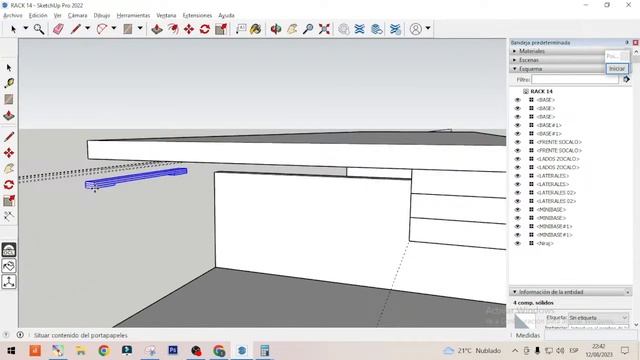The height and width of the screenshot is (360, 640).
Task: Click the Push/Pull tool in left toolbar
Action: 9,116
